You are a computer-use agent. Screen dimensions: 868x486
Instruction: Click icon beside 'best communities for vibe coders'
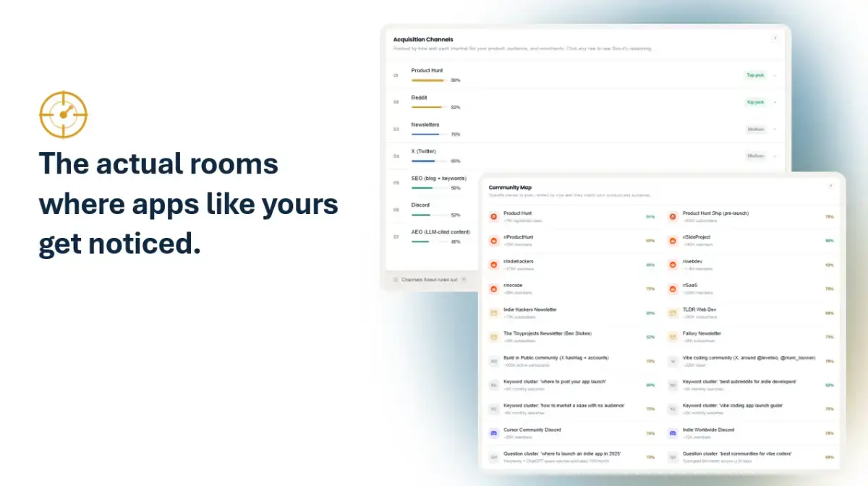(x=673, y=457)
